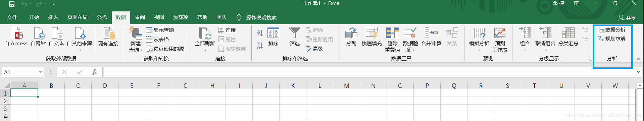Click 显示查询 show queries
644x121 pixels.
[160, 30]
